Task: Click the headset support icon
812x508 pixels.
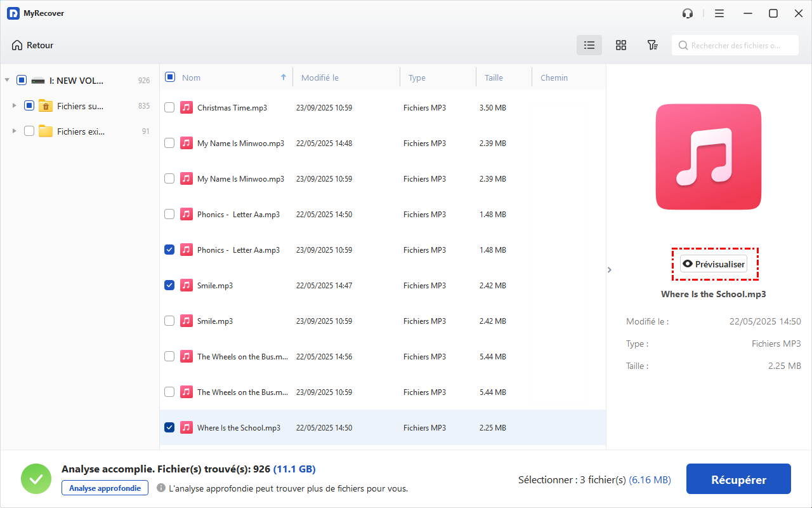Action: 687,13
